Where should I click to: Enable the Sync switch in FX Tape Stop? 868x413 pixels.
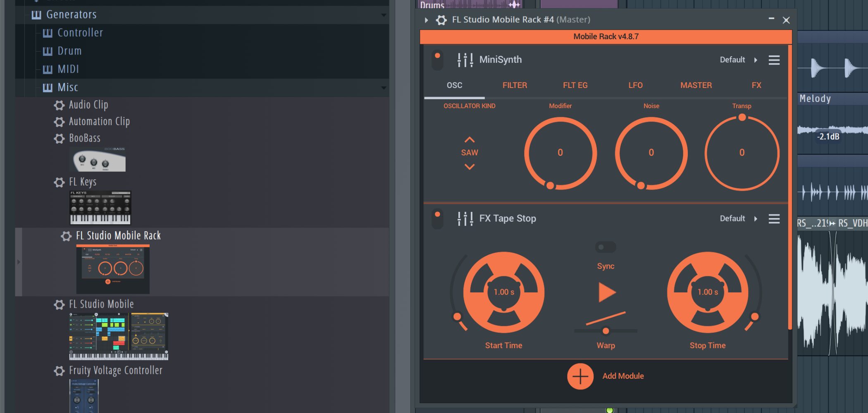pos(606,247)
